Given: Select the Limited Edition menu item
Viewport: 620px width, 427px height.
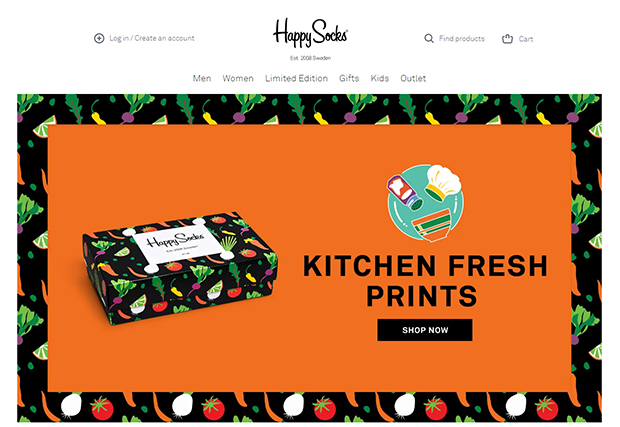Looking at the screenshot, I should click(297, 78).
